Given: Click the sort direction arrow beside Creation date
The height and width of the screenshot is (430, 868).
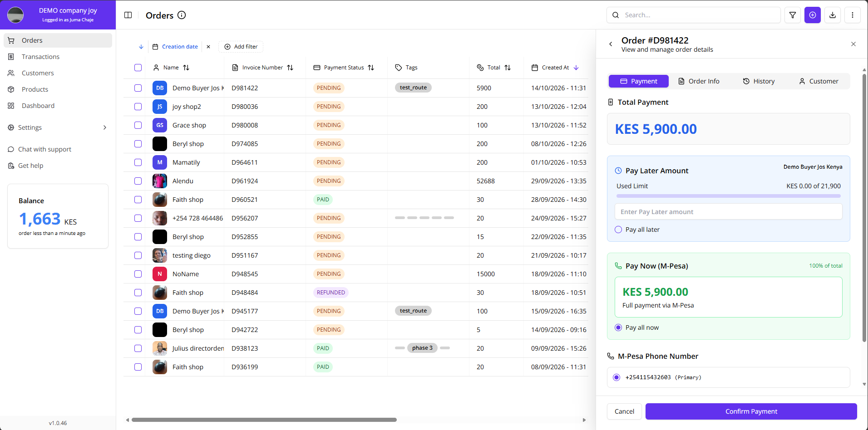Looking at the screenshot, I should pyautogui.click(x=141, y=47).
